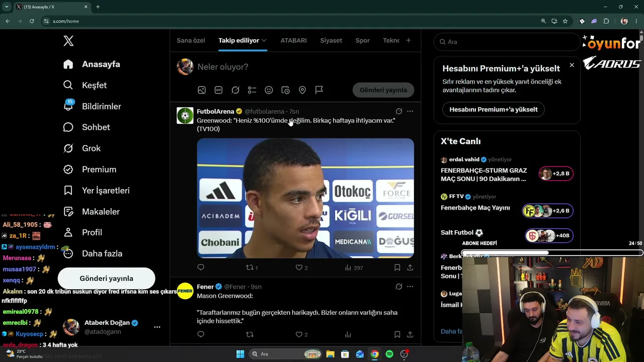Share the Fener post

pos(410,334)
